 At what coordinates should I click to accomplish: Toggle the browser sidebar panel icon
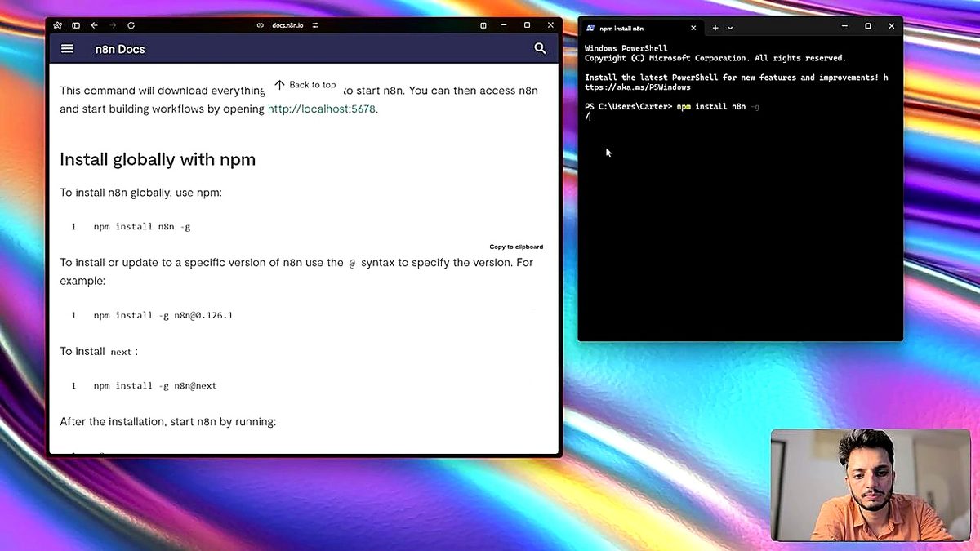(76, 25)
